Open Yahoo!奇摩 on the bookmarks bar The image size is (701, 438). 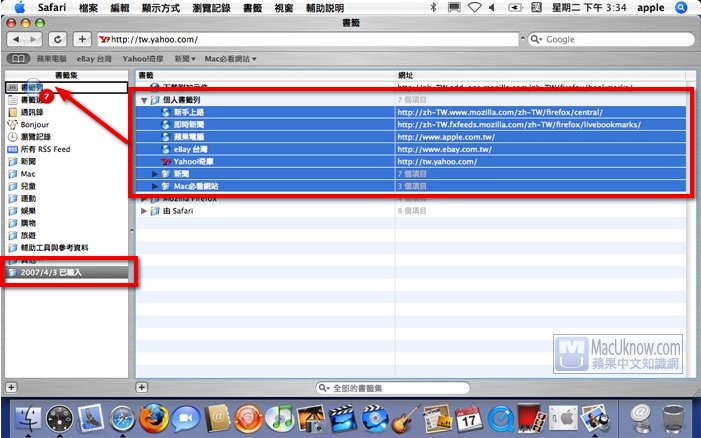143,59
